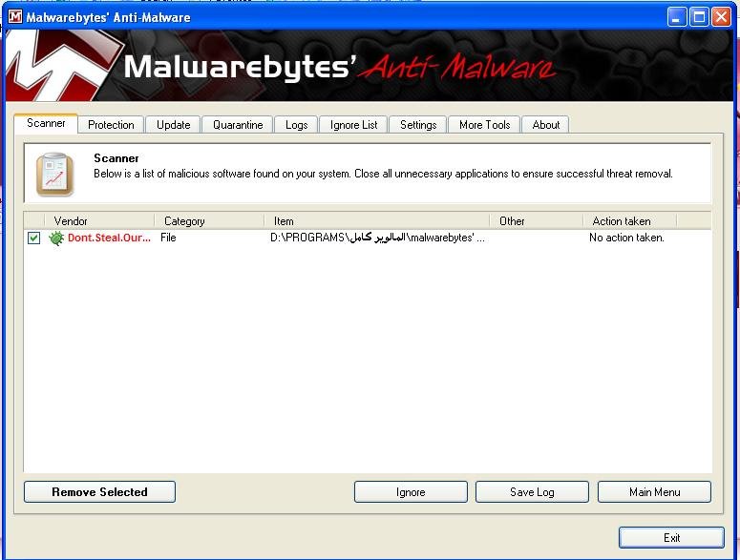
Task: Open the More Tools tab
Action: [x=485, y=125]
